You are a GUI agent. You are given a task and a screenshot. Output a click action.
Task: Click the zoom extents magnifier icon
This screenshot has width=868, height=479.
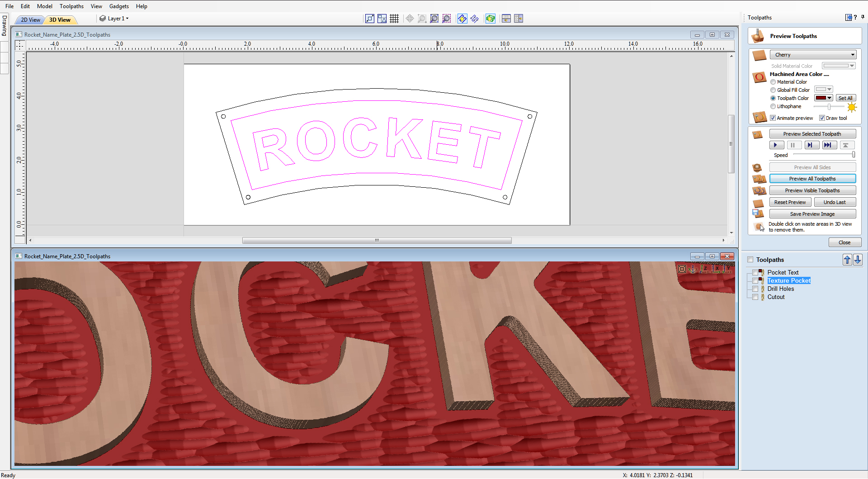[434, 19]
